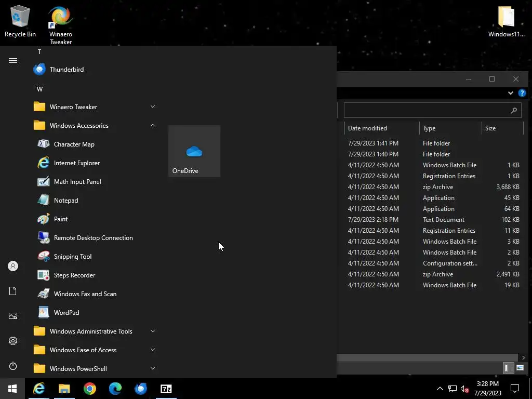Select the Winaero Tweaker desktop shortcut
Viewport: 532px width, 399px height.
[x=60, y=25]
